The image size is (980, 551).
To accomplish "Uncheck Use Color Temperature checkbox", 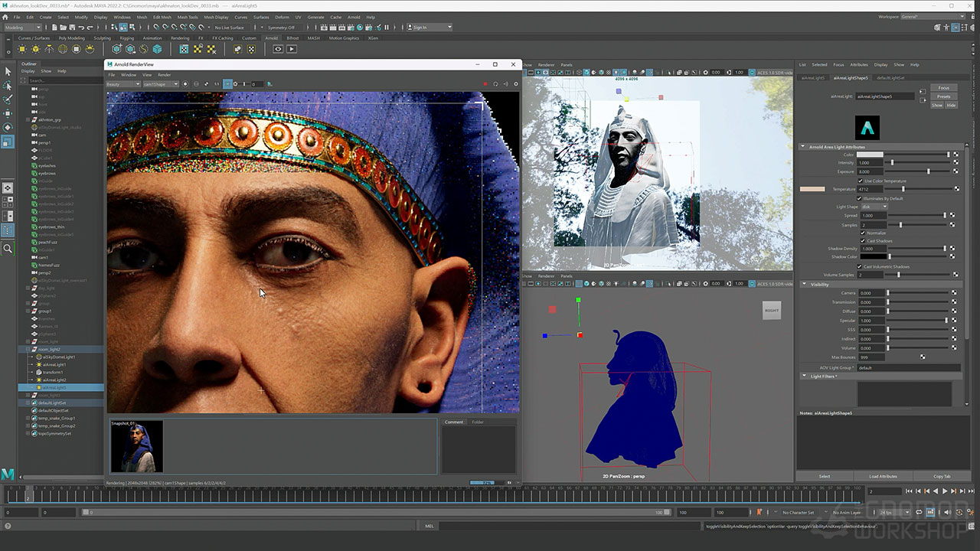I will click(861, 181).
